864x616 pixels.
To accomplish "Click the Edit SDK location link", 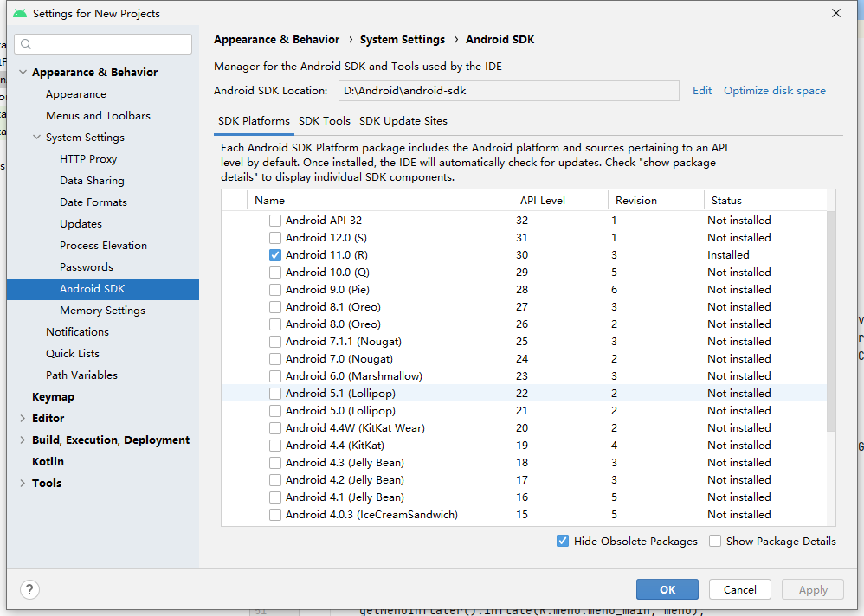I will point(702,91).
